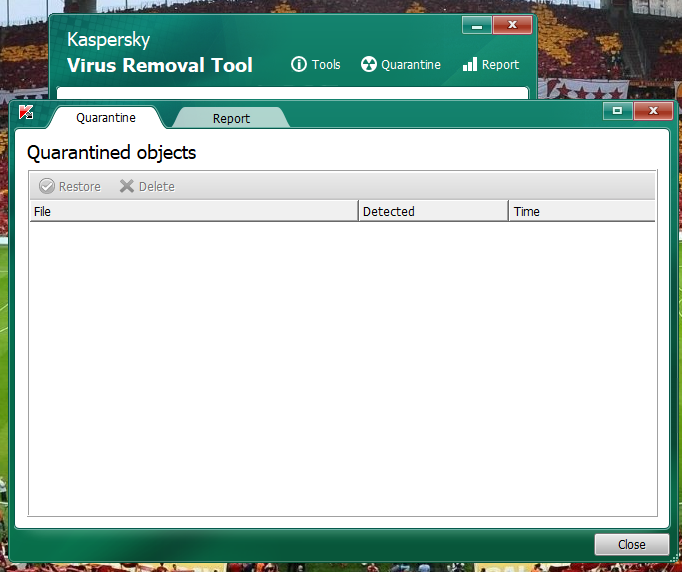Close the Quarantine dialog via red X
Viewport: 682px width, 572px height.
[653, 111]
